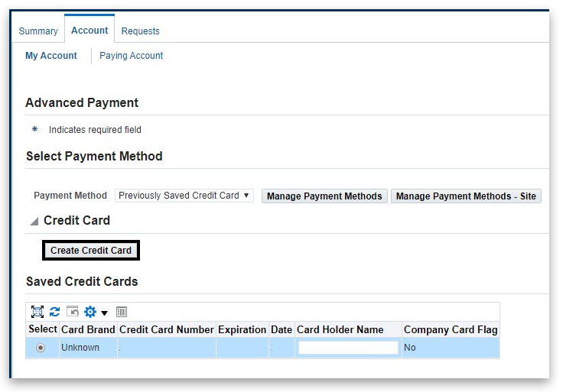
Task: Open the Paying Account subtab
Action: (131, 56)
